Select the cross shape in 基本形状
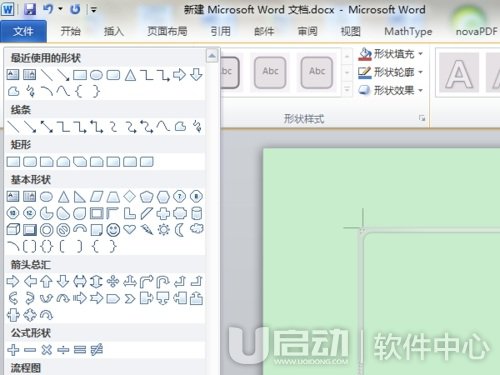500x375 pixels. 163,213
